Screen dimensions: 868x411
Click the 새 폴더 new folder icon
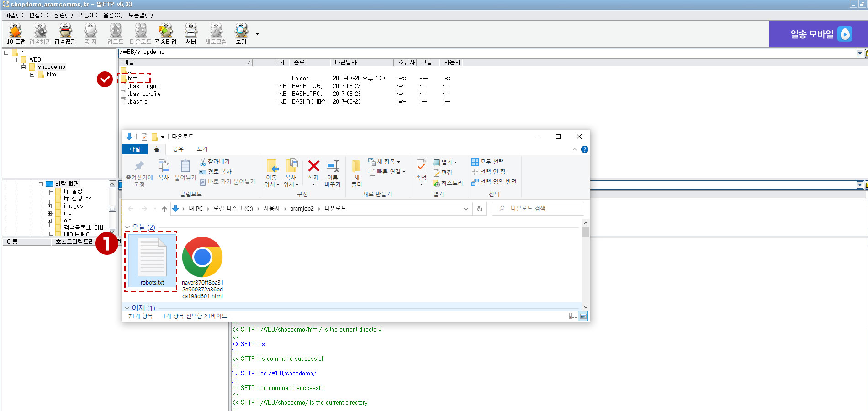(x=357, y=173)
